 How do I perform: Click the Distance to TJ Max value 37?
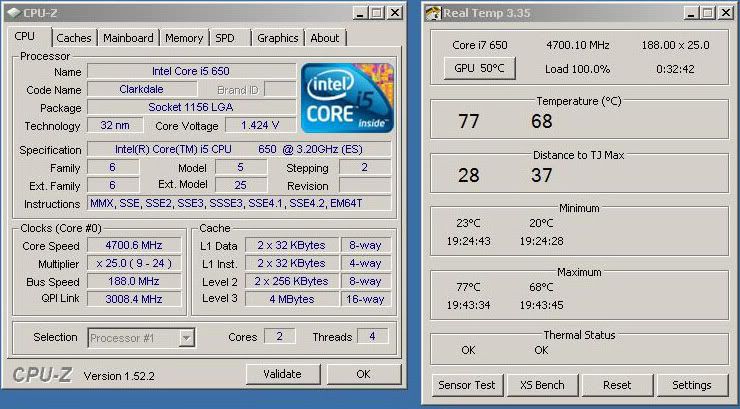[x=542, y=176]
